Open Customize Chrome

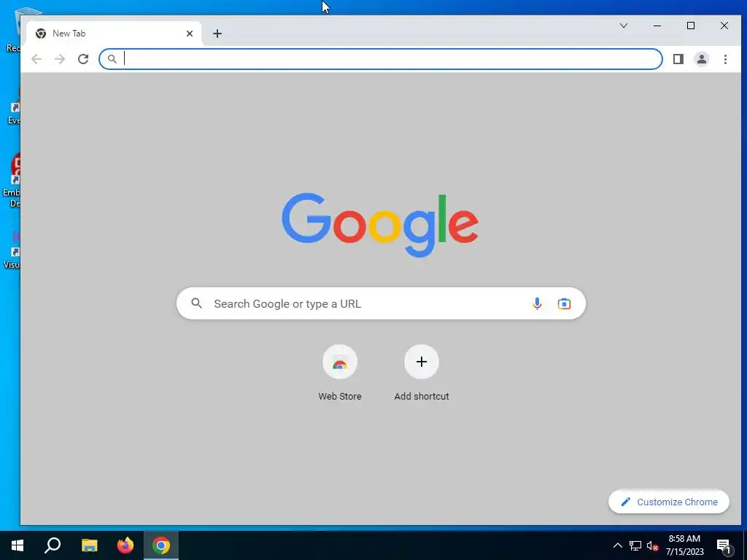click(x=669, y=502)
